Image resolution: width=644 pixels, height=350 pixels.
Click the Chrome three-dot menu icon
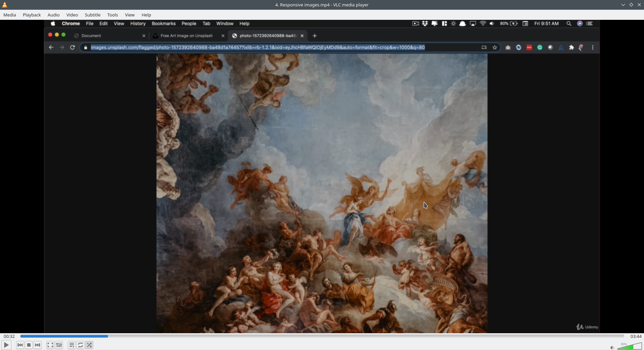pos(593,47)
